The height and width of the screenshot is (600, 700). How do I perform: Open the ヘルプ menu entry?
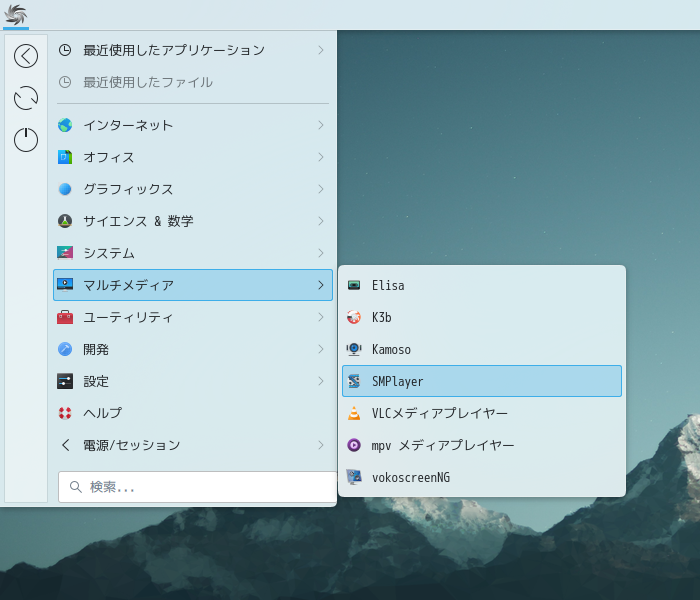(x=193, y=413)
